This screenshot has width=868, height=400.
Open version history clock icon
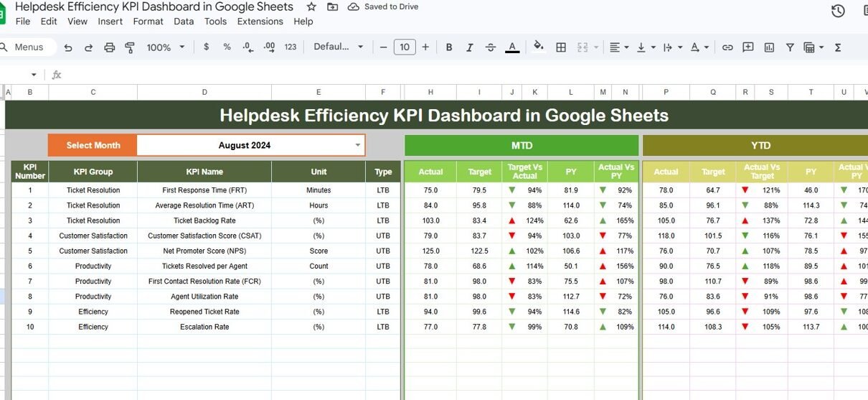(x=837, y=11)
